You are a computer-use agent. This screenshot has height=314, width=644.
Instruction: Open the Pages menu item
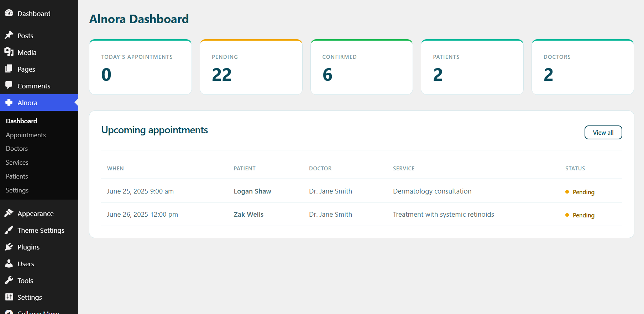point(39,69)
